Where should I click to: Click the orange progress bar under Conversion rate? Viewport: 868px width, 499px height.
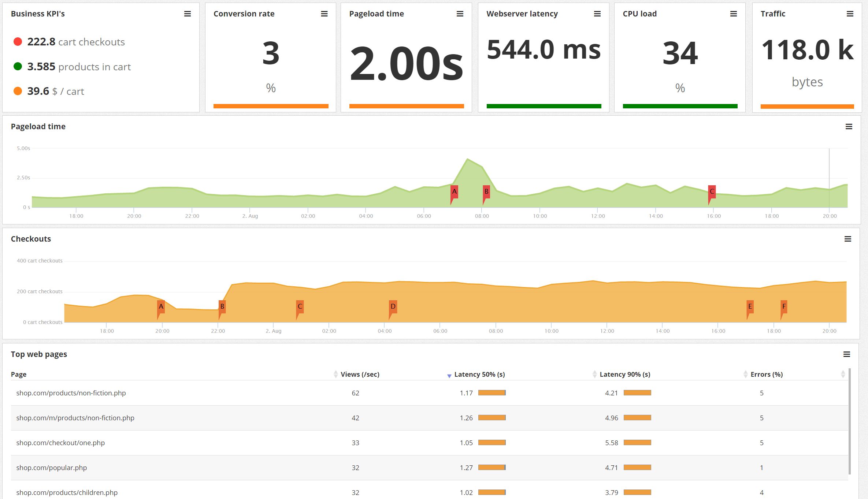point(271,106)
